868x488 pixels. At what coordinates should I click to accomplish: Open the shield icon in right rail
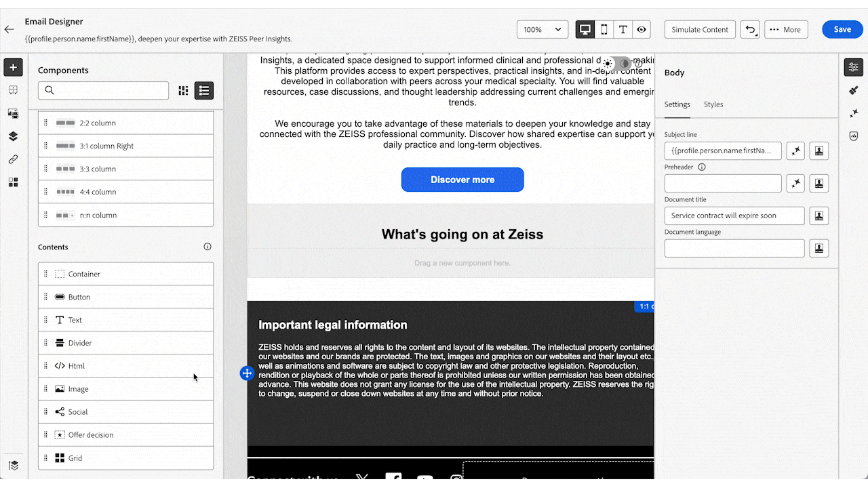click(854, 136)
